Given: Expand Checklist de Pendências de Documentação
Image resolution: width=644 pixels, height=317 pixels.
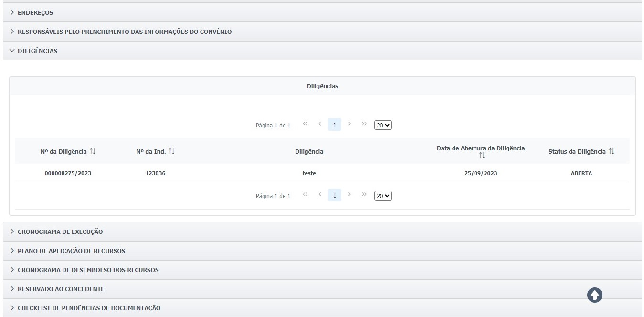Looking at the screenshot, I should pos(89,308).
